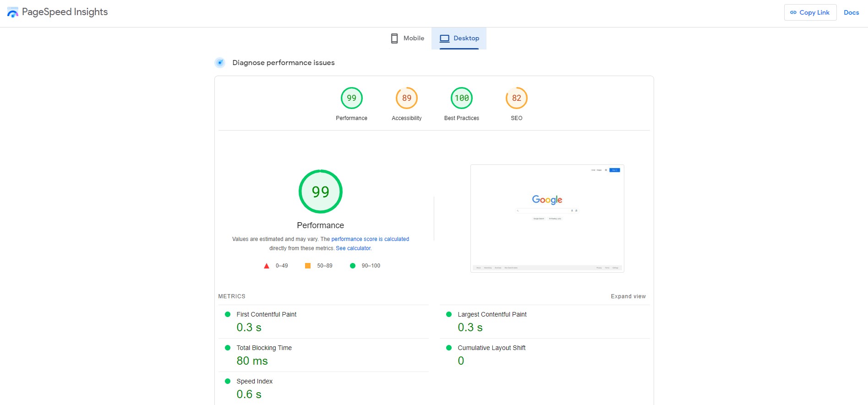Image resolution: width=868 pixels, height=405 pixels.
Task: Jump to the SEO score gauge 82
Action: tap(516, 98)
